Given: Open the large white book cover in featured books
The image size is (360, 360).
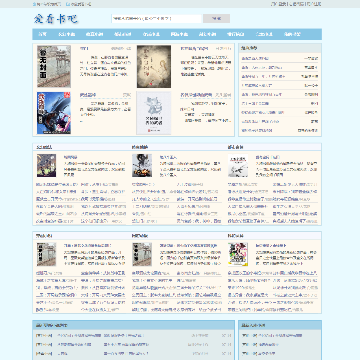Looking at the screenshot, I should click(x=154, y=113).
